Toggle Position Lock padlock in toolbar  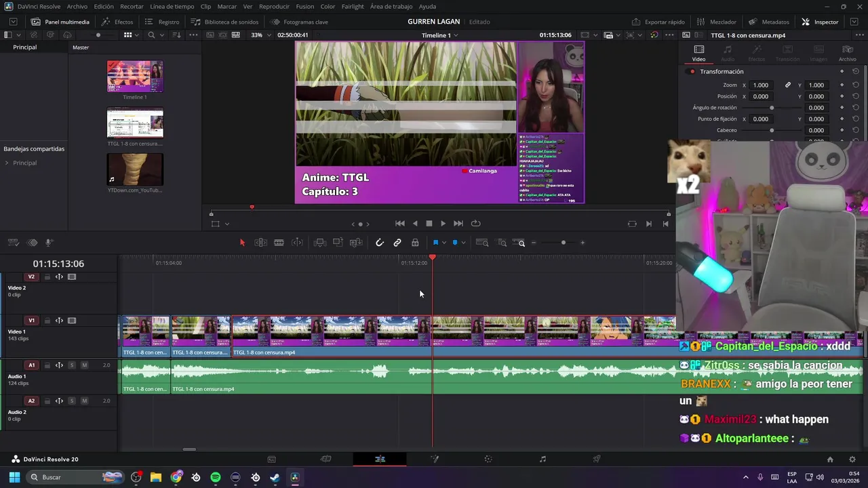pos(415,243)
